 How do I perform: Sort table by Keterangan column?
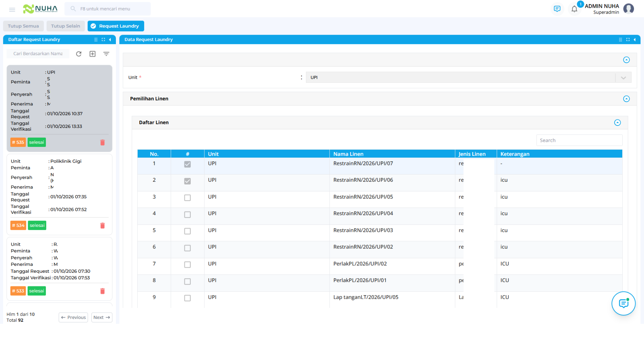(559, 154)
